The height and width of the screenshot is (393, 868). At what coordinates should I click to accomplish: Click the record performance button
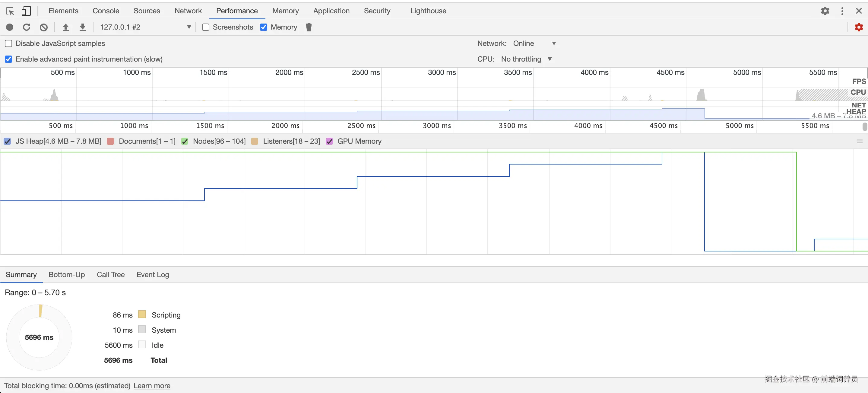9,27
